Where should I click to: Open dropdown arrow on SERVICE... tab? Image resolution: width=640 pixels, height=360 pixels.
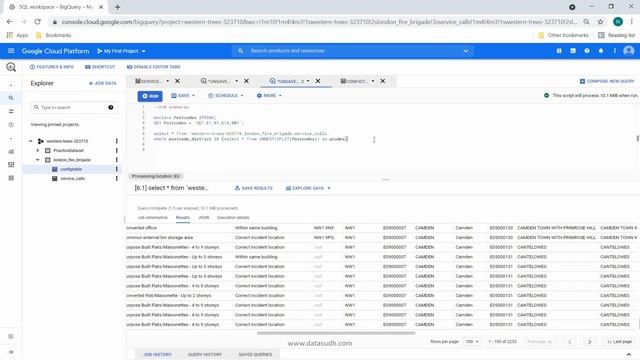point(167,81)
